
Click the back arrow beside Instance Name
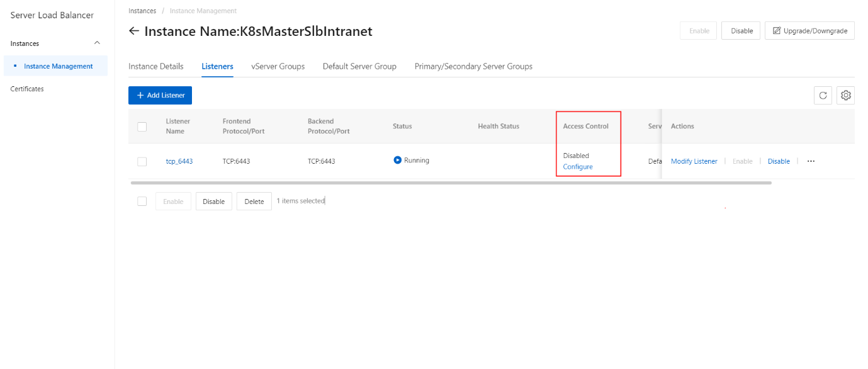(133, 31)
